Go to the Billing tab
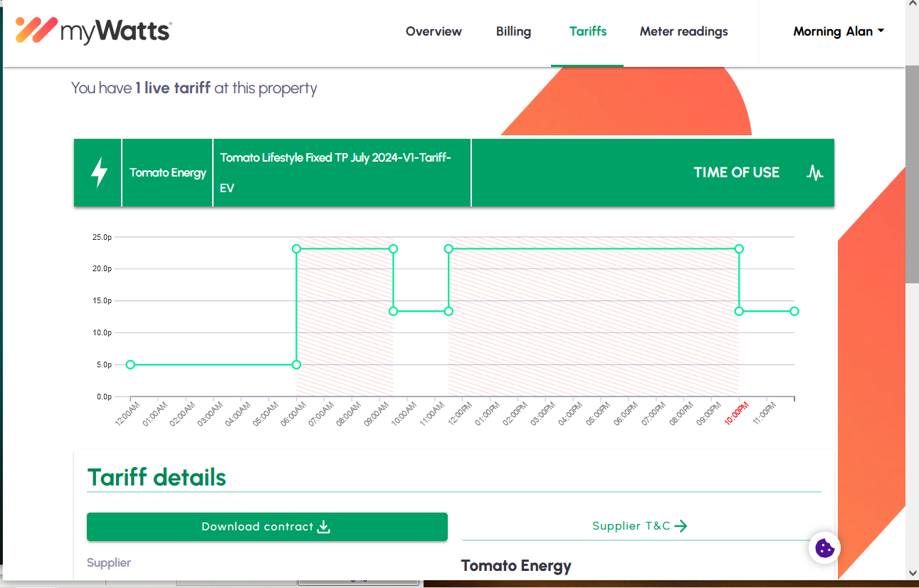Screen dimensions: 919x588 pos(513,31)
